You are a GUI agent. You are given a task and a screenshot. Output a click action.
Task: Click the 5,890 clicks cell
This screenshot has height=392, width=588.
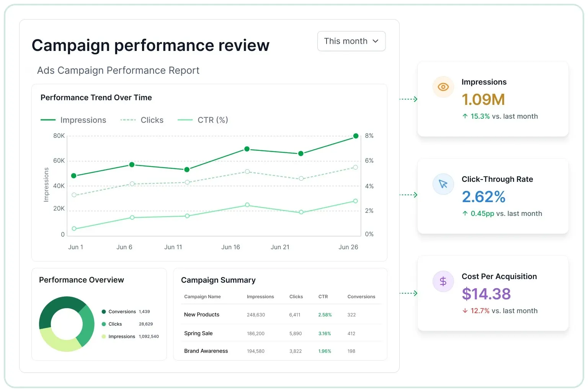[x=296, y=333]
